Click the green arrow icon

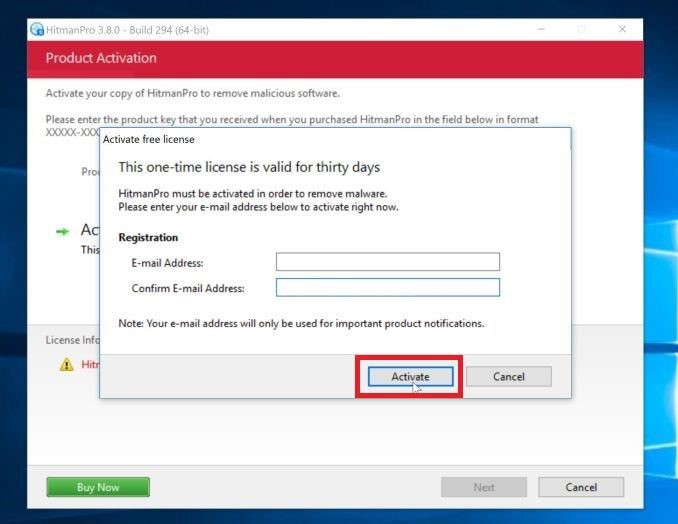[x=62, y=231]
